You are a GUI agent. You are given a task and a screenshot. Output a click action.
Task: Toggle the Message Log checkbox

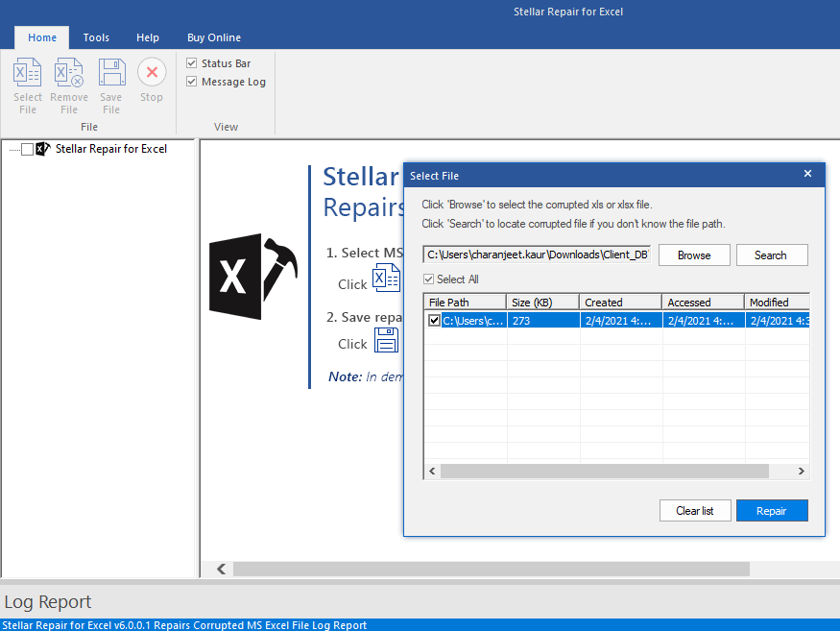point(191,82)
